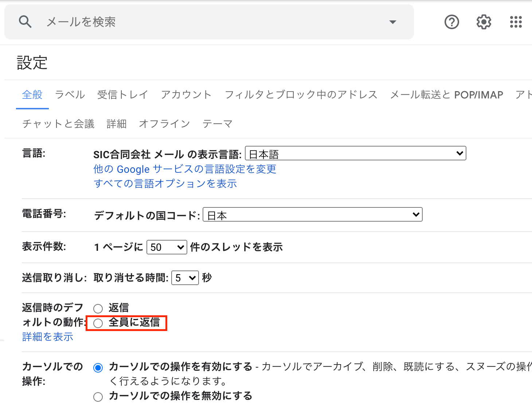Switch to the テーマ tab
532x409 pixels.
point(218,124)
